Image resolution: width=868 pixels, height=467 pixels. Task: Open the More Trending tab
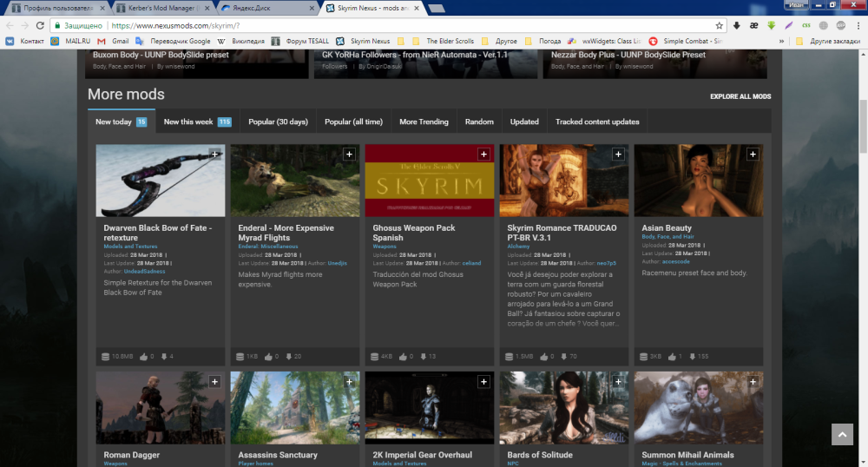[x=424, y=122]
